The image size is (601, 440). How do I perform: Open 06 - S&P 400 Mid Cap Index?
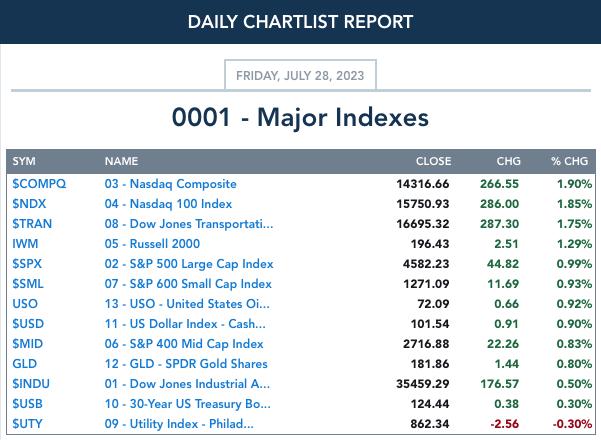tap(184, 343)
